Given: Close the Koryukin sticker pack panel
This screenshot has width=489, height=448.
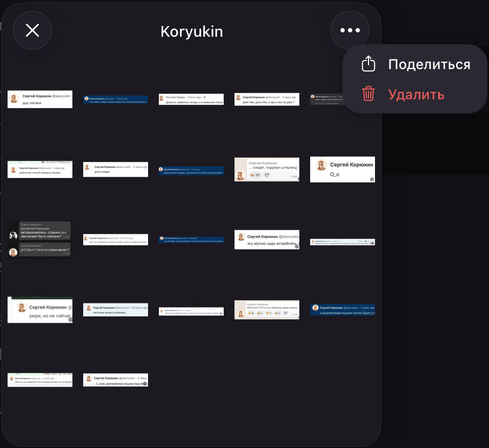Looking at the screenshot, I should coord(32,30).
